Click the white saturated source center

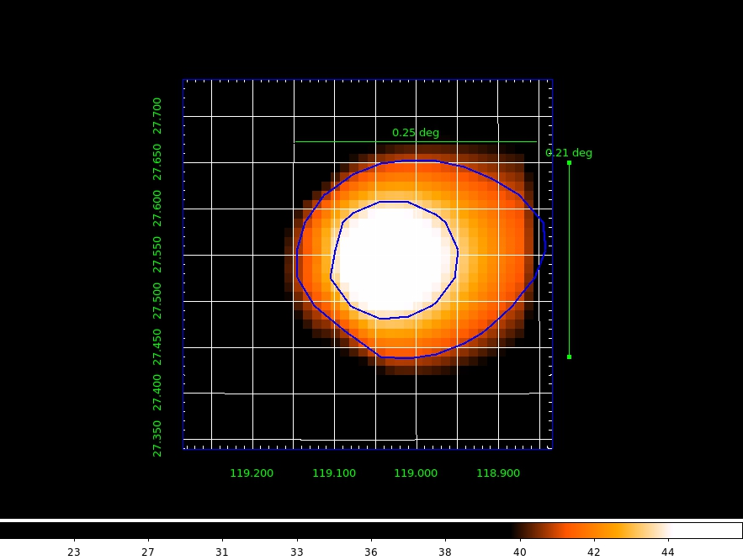393,260
